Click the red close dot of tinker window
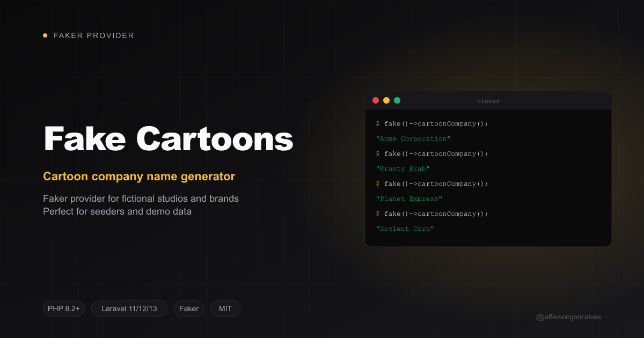 tap(376, 100)
